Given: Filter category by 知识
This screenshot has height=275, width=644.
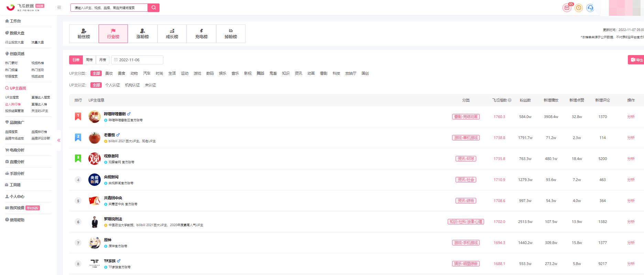Looking at the screenshot, I should pos(286,73).
